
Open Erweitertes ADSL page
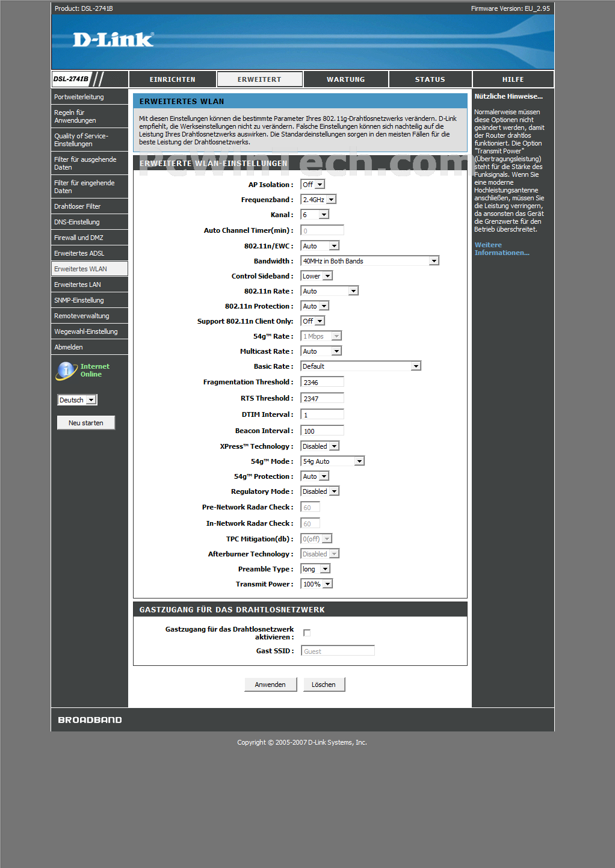pos(90,253)
